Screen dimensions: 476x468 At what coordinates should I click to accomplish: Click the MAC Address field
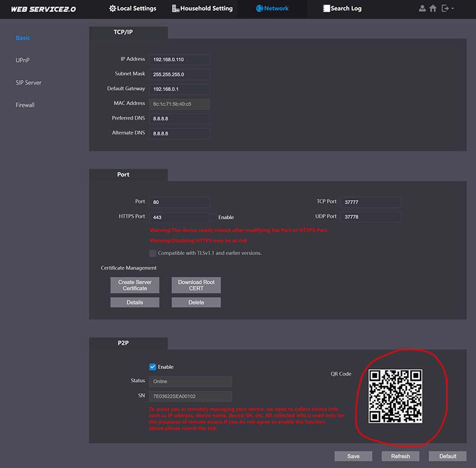179,104
